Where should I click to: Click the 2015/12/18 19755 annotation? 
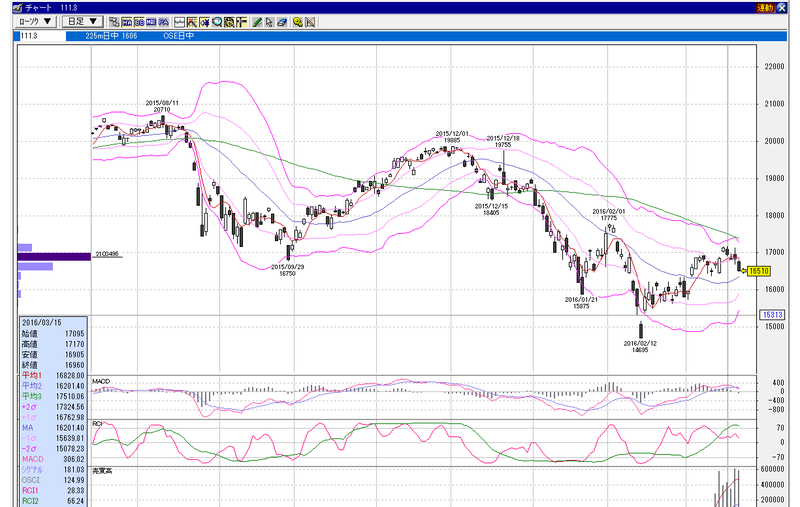click(x=503, y=141)
